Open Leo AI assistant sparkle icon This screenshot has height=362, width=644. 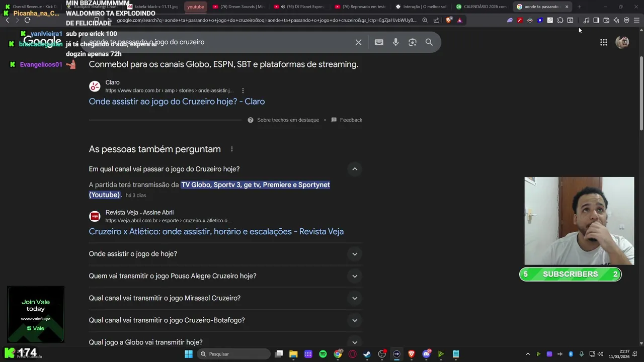pos(616,20)
